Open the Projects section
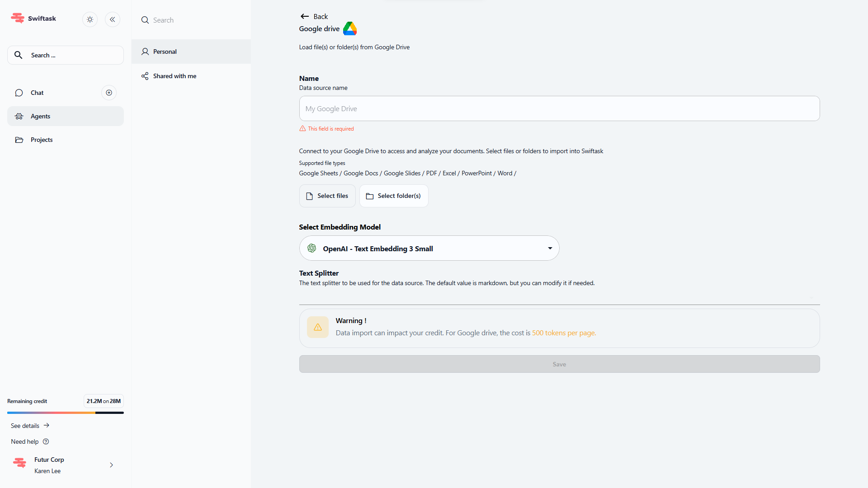The image size is (868, 488). point(42,140)
